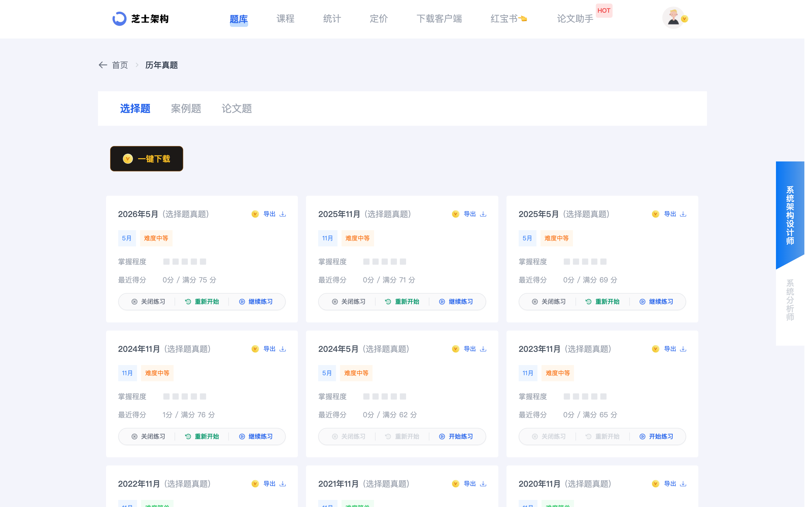Click download icon on 2023年11月 card
Viewport: 812px width, 507px height.
pyautogui.click(x=683, y=349)
